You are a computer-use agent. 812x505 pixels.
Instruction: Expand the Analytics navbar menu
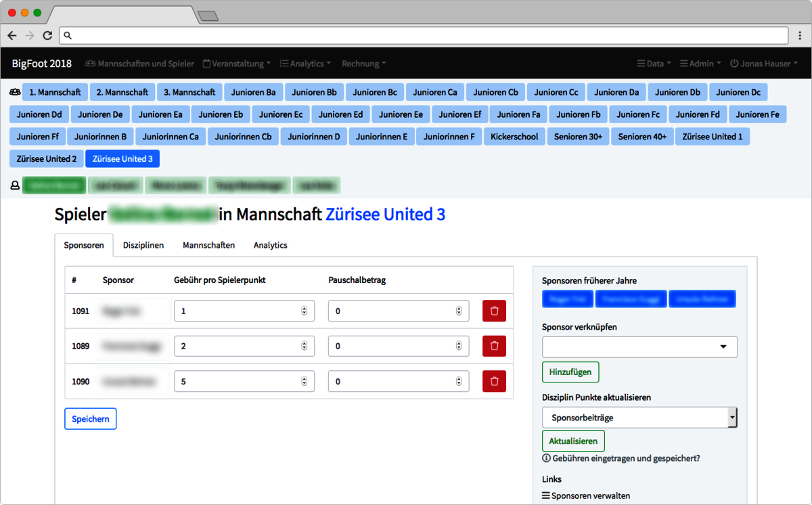305,64
